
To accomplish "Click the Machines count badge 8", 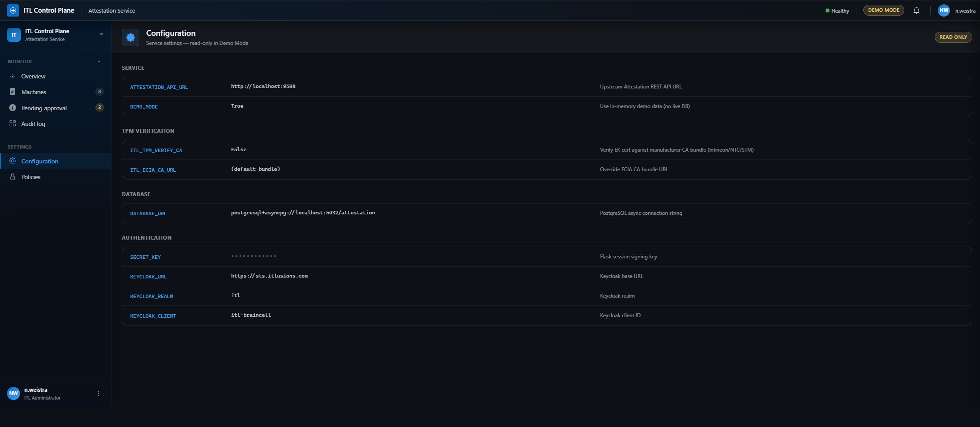I will point(100,92).
